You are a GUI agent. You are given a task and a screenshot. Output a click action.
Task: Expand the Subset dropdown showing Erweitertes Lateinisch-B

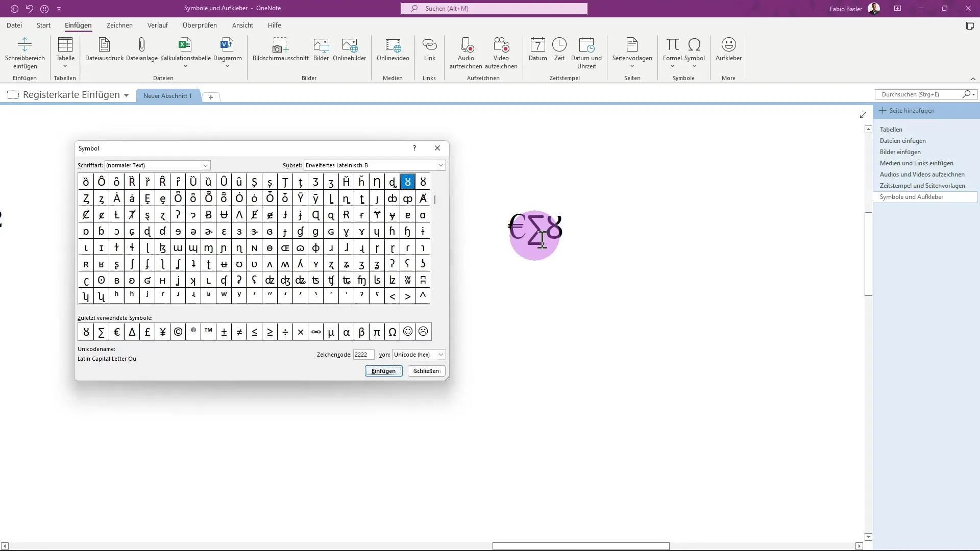(441, 165)
